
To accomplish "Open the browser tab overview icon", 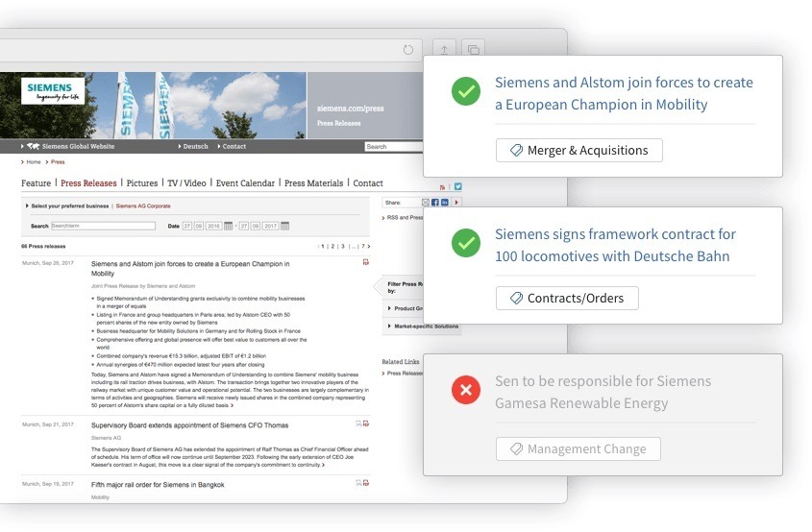I will coord(474,50).
